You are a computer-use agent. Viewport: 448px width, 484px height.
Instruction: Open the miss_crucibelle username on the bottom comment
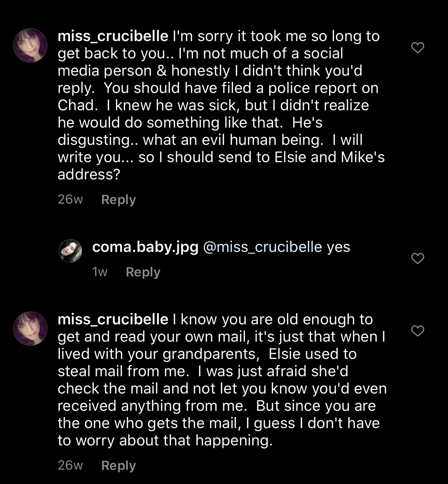(113, 320)
